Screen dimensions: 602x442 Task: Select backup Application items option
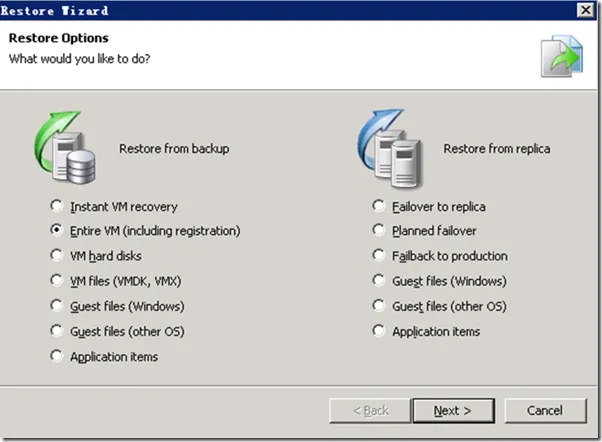pyautogui.click(x=56, y=356)
